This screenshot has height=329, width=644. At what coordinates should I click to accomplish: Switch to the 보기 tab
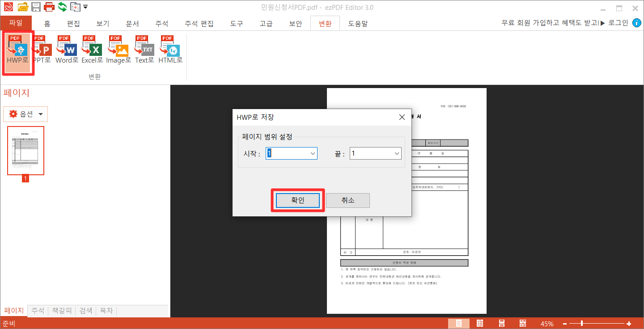click(x=103, y=24)
